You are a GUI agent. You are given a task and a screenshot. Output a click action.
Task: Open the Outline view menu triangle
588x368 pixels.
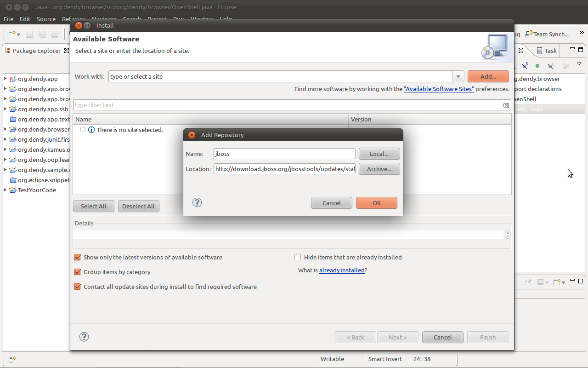point(579,64)
